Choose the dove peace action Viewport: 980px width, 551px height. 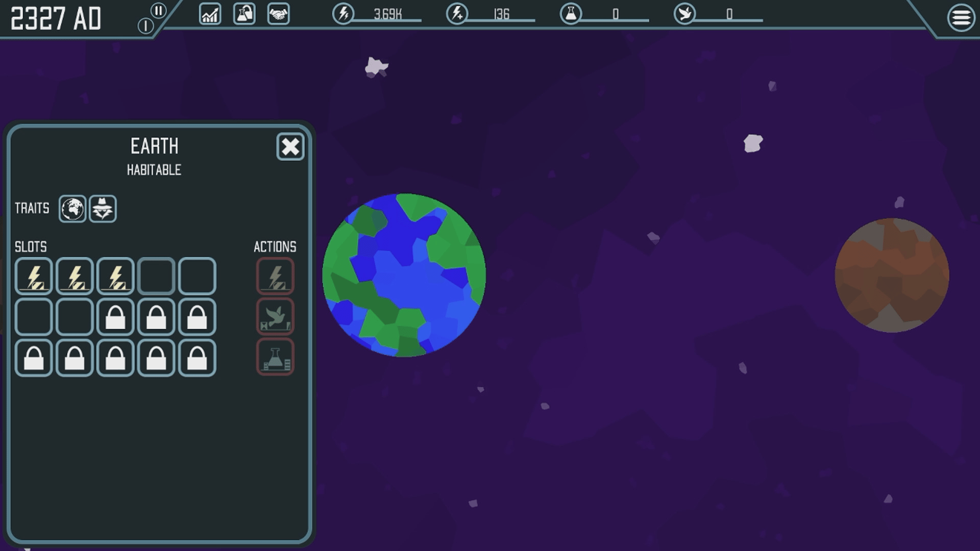275,317
